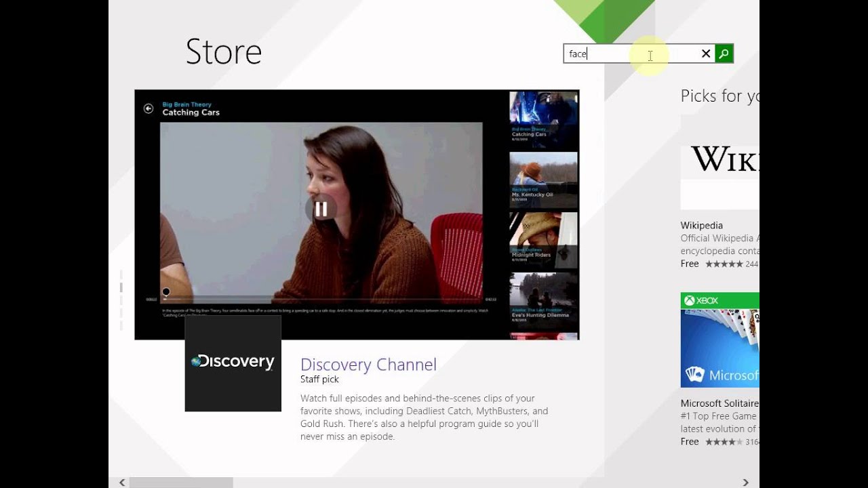This screenshot has height=488, width=868.
Task: Click the Staff pick label
Action: point(319,380)
